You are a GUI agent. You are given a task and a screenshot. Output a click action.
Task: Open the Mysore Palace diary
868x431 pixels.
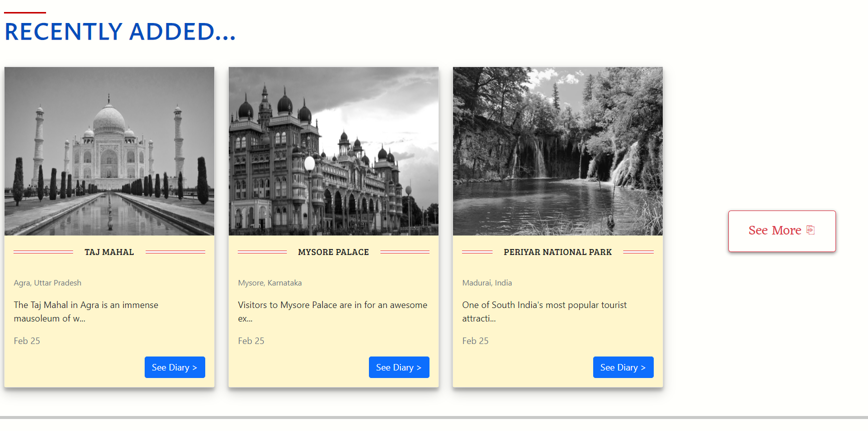click(x=399, y=367)
